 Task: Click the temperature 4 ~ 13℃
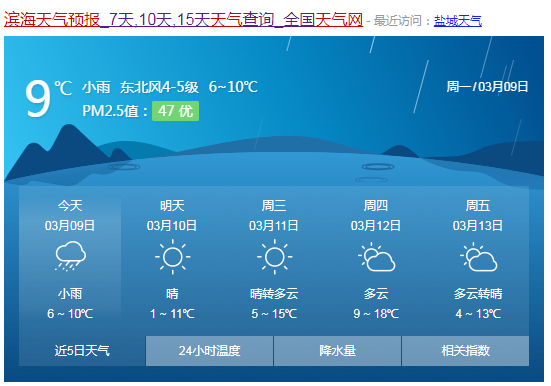478,314
